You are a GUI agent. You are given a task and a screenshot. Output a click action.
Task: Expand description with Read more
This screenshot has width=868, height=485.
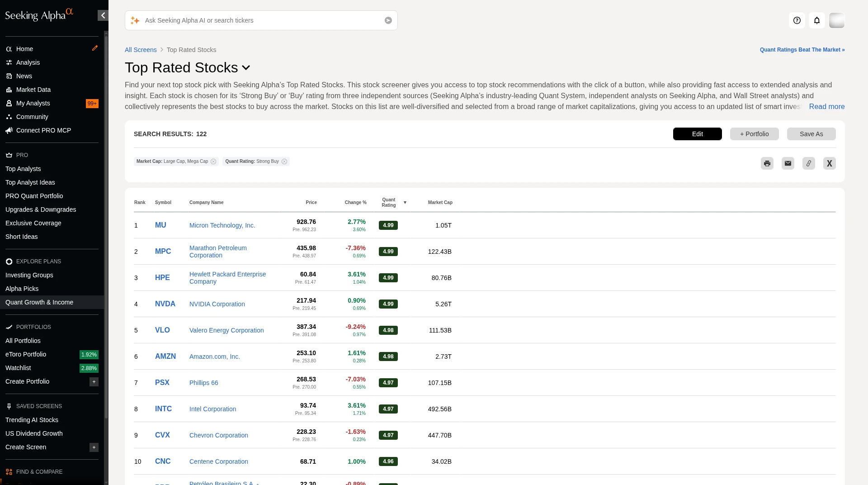(x=827, y=107)
